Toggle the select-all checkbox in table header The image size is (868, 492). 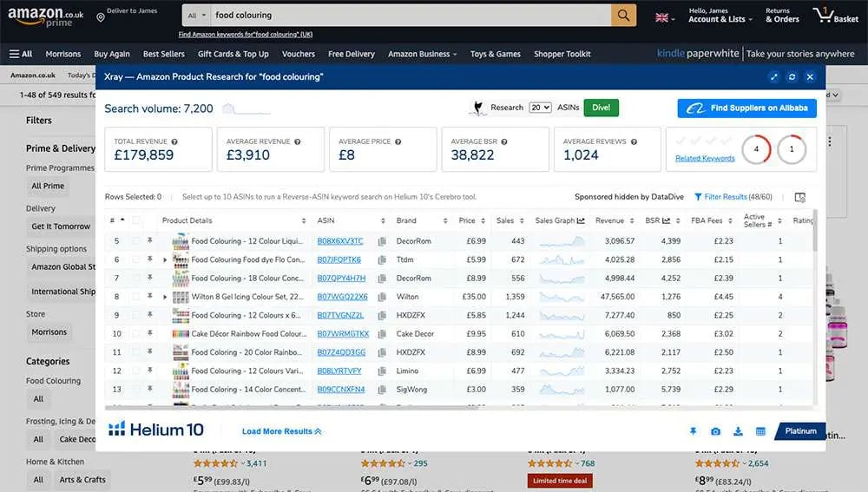[x=135, y=220]
